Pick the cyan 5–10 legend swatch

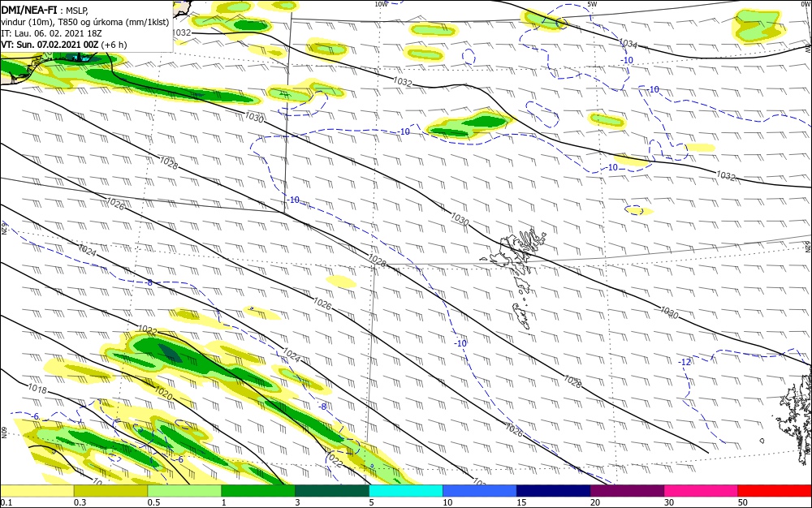tap(406, 491)
